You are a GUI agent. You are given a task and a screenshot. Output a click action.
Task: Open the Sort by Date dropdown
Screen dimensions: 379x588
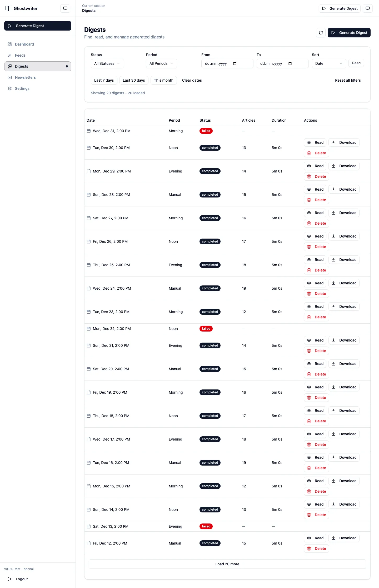coord(329,63)
